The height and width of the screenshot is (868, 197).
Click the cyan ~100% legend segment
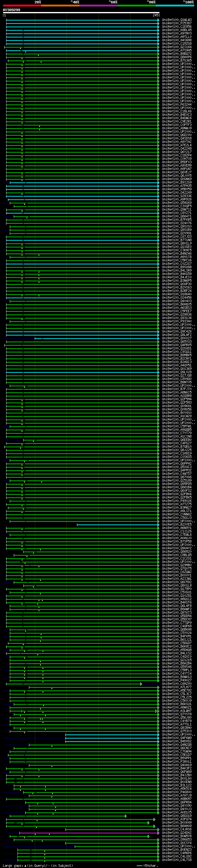(x=175, y=6)
